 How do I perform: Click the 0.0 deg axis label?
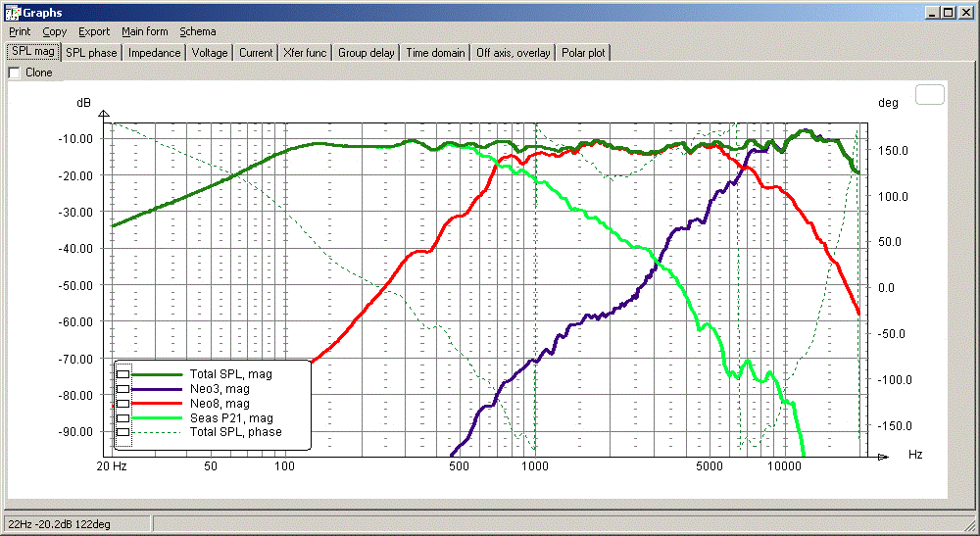click(x=886, y=288)
